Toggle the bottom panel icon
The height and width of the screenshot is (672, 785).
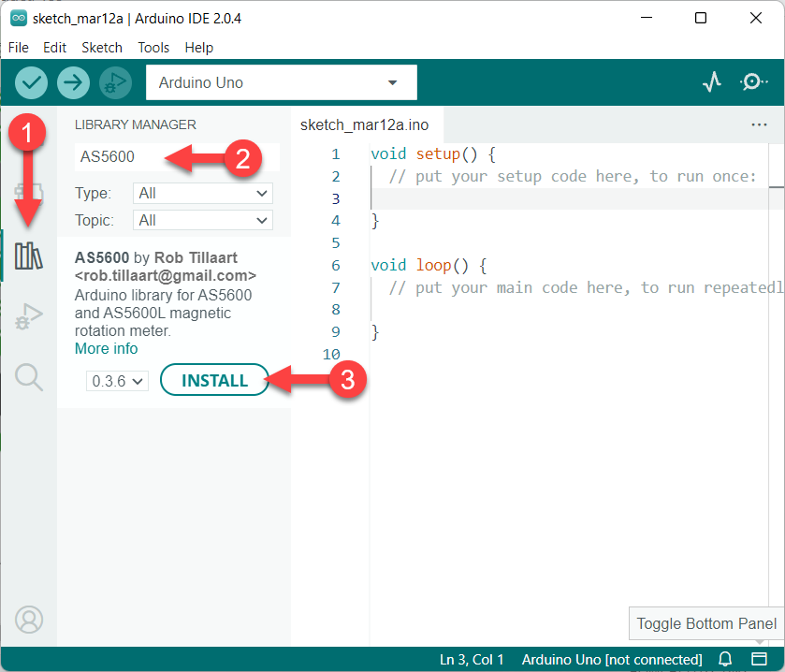(x=759, y=659)
